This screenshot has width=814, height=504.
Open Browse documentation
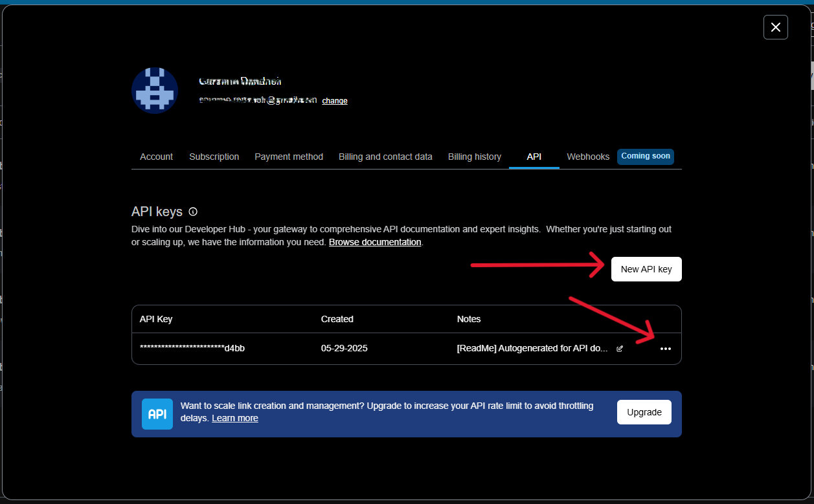tap(374, 241)
